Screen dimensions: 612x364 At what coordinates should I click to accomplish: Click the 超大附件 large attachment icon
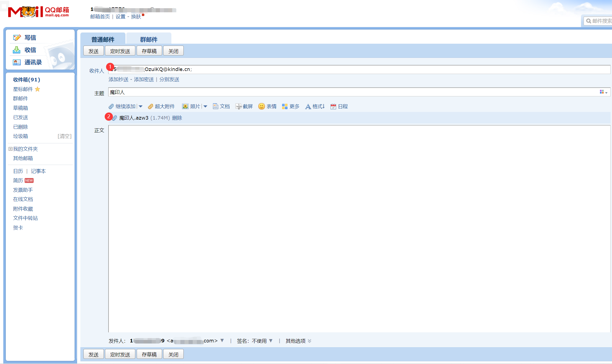(150, 106)
